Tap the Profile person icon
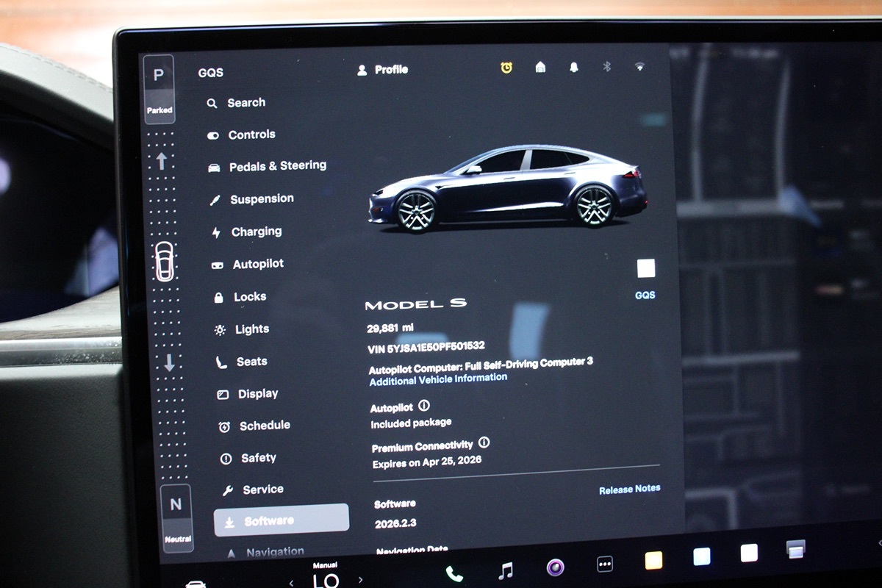 tap(362, 70)
